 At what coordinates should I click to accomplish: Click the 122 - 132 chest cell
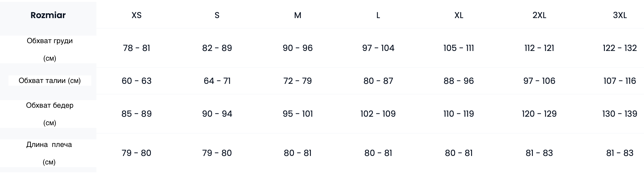[620, 48]
